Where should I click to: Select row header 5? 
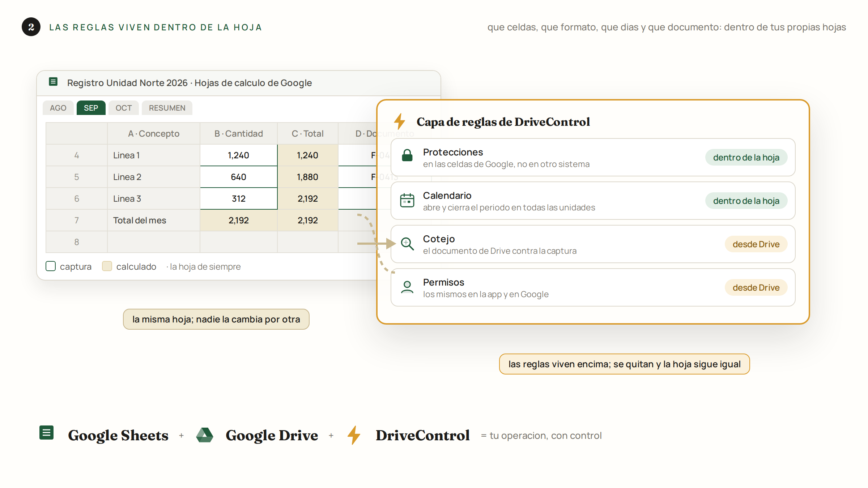coord(77,177)
